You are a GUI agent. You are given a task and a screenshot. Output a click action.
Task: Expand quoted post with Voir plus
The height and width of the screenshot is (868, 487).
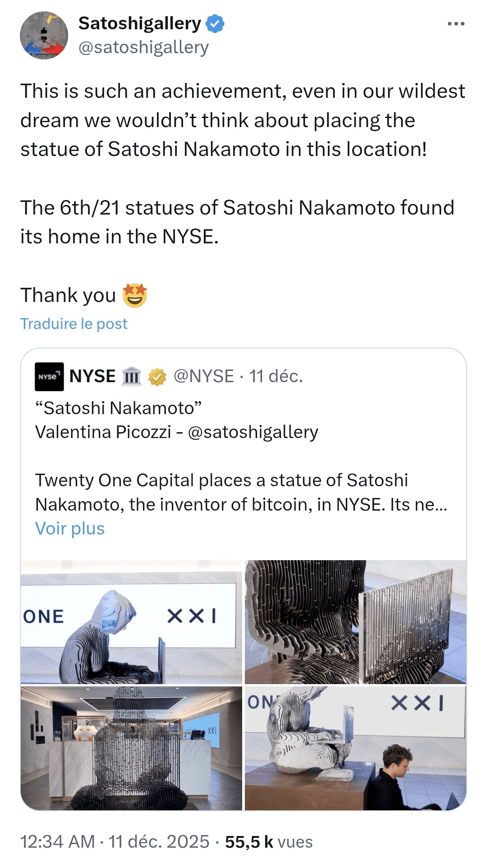(x=70, y=529)
